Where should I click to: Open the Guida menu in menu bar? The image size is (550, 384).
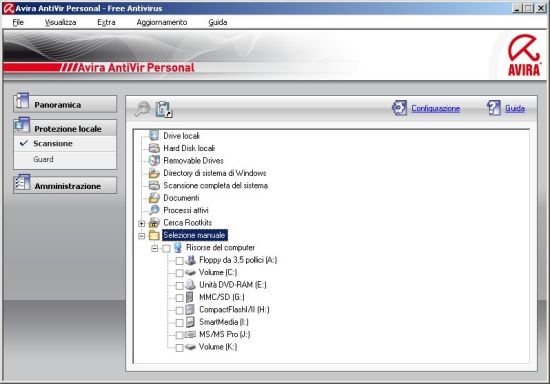click(218, 22)
